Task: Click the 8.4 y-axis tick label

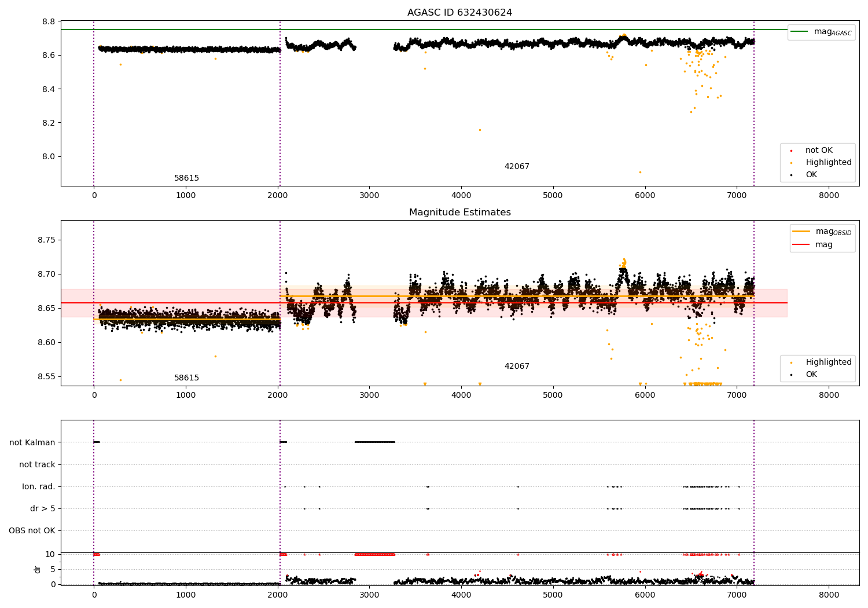Action: click(49, 89)
